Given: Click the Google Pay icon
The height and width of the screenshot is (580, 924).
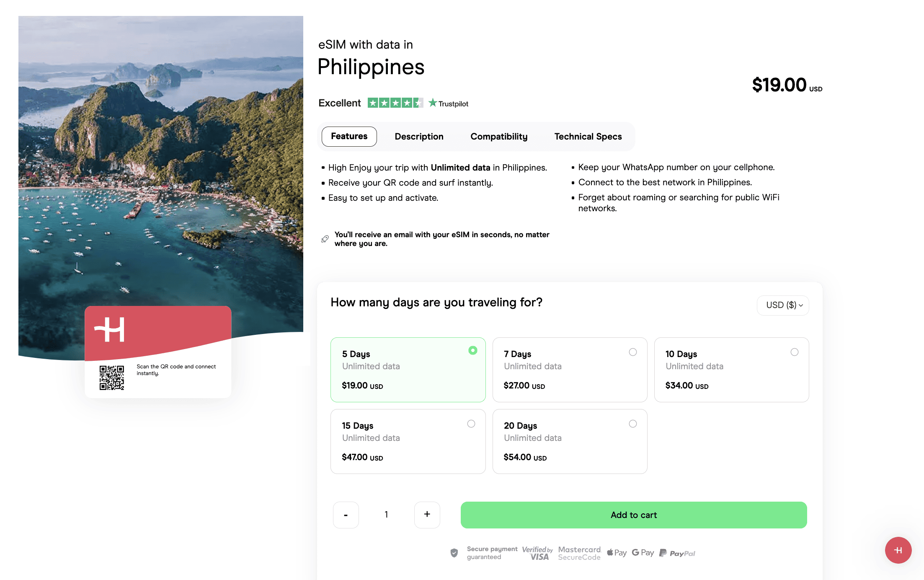Looking at the screenshot, I should [643, 553].
